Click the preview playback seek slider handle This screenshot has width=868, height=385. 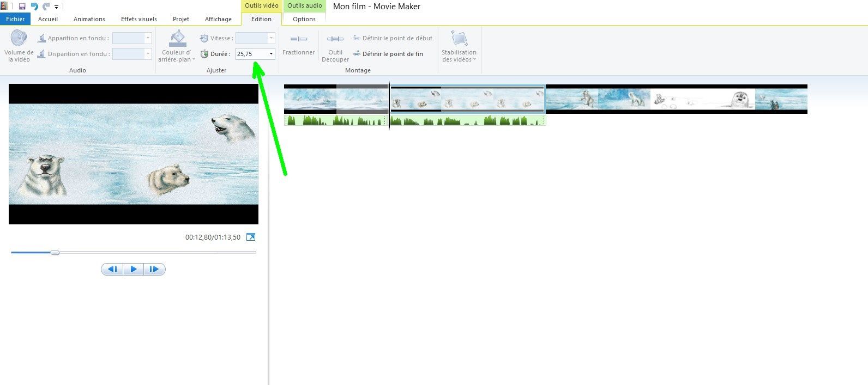tap(55, 252)
